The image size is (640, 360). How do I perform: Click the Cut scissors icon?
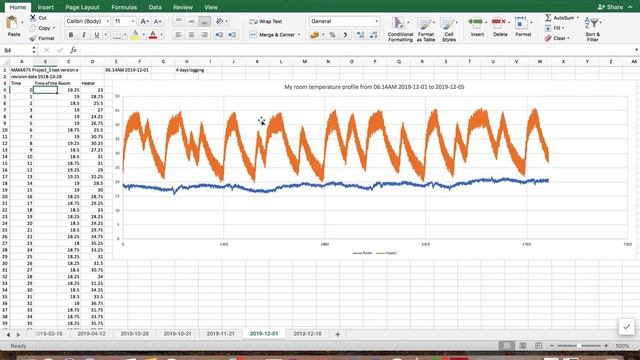point(33,18)
